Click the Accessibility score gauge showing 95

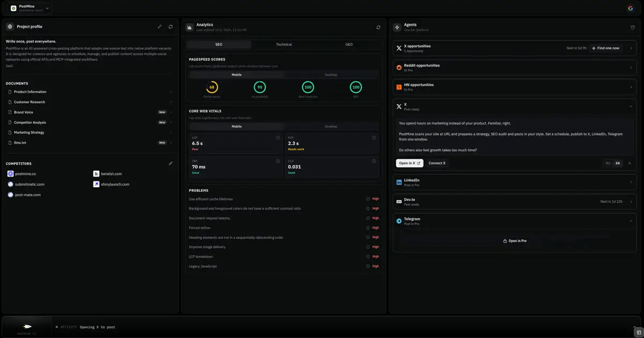pyautogui.click(x=260, y=87)
